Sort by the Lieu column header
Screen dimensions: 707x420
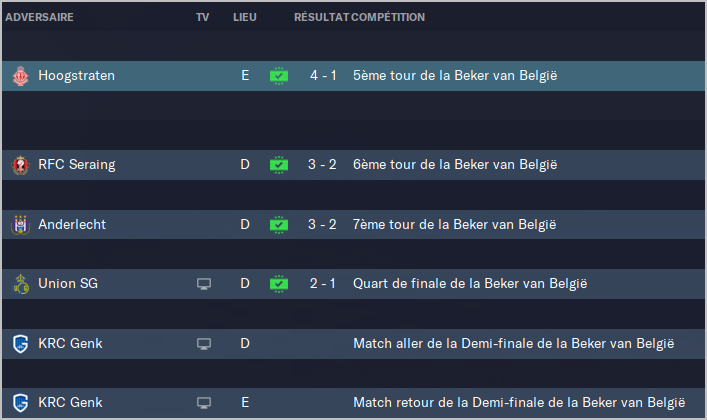pos(244,18)
